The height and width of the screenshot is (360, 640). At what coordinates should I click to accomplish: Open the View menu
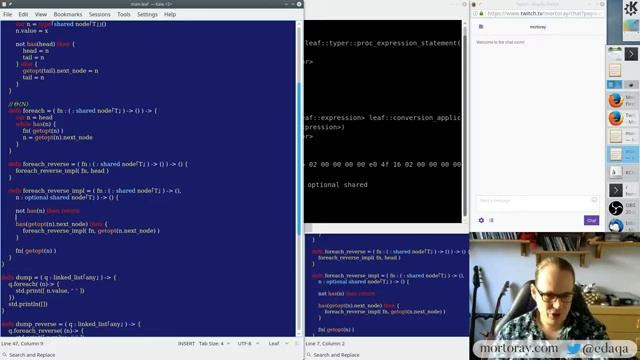tap(41, 14)
